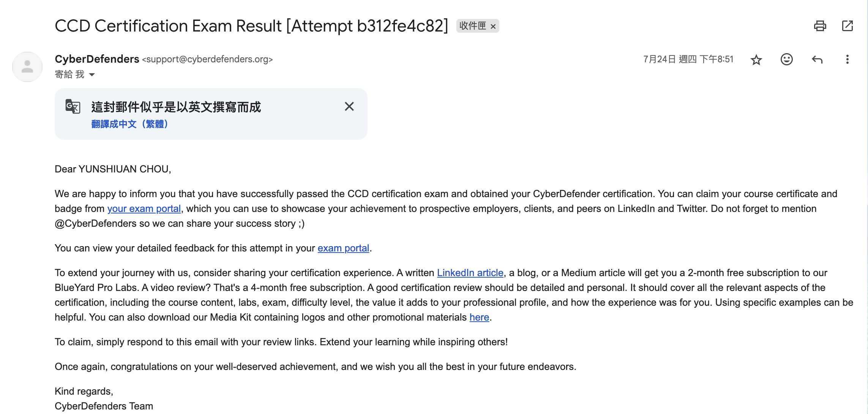Click the 'here' Media Kit link
The width and height of the screenshot is (868, 414).
coord(479,317)
